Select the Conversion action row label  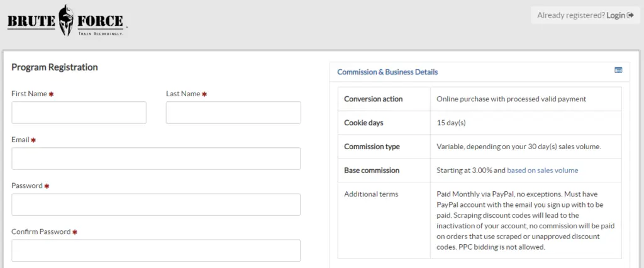tap(374, 99)
